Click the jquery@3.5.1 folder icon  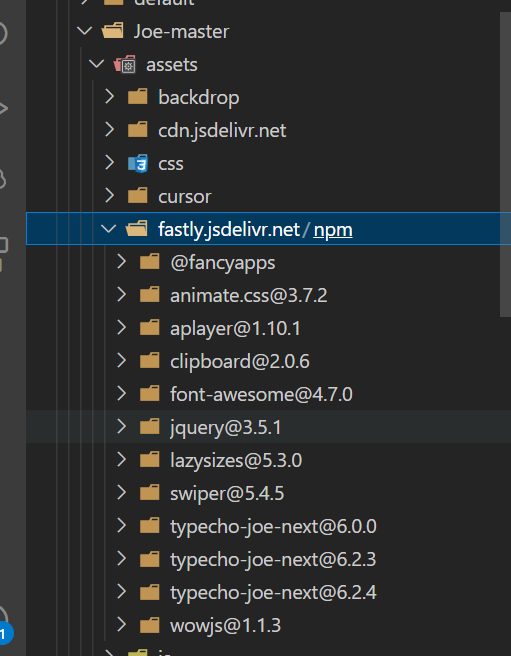tap(149, 427)
